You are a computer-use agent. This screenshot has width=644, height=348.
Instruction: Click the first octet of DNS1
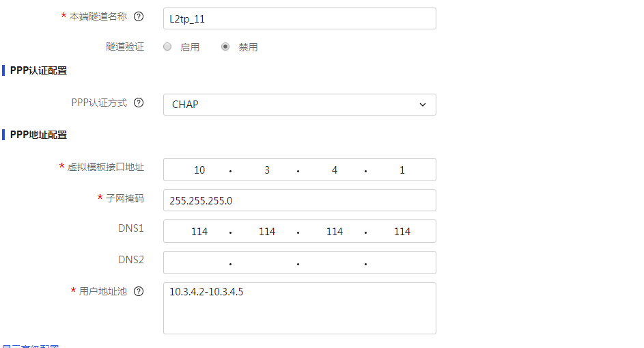(199, 232)
